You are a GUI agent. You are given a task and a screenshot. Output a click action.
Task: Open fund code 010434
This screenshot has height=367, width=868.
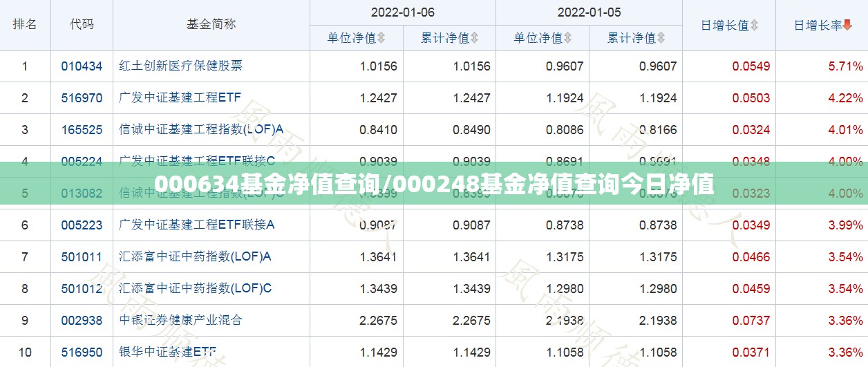click(82, 66)
